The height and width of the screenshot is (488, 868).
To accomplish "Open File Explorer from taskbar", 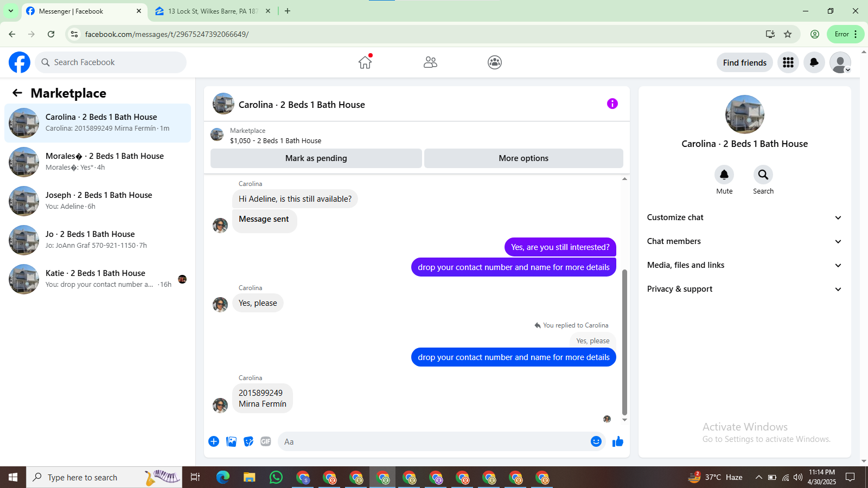I will [249, 477].
